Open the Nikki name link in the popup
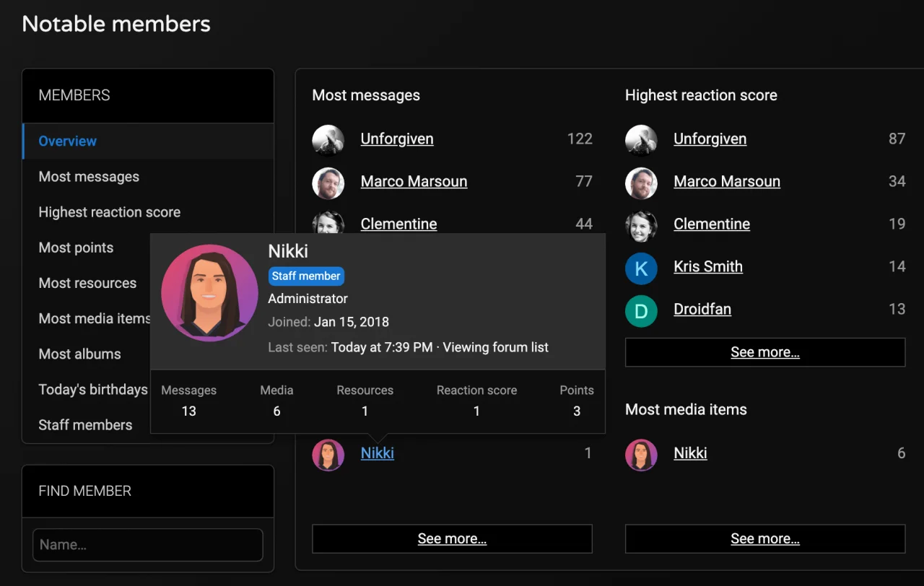Image resolution: width=924 pixels, height=586 pixels. pos(288,251)
